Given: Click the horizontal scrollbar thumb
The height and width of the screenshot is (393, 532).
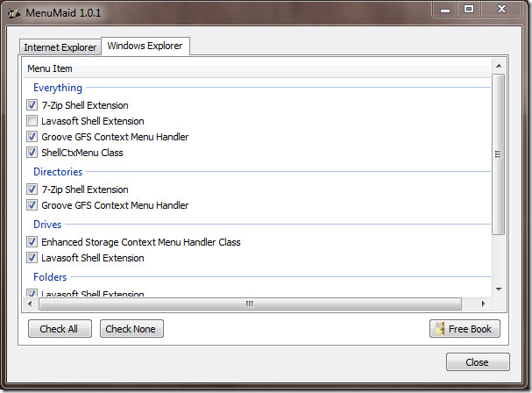Looking at the screenshot, I should [x=250, y=304].
